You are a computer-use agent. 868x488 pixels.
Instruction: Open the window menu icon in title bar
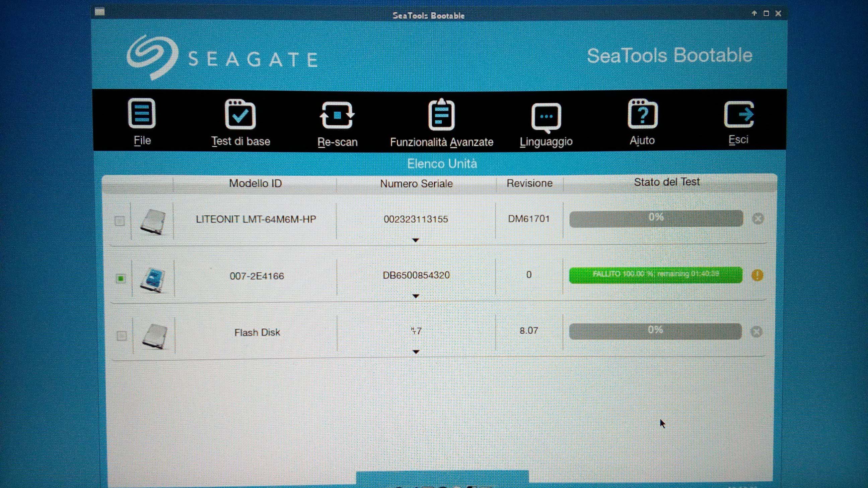click(x=99, y=12)
